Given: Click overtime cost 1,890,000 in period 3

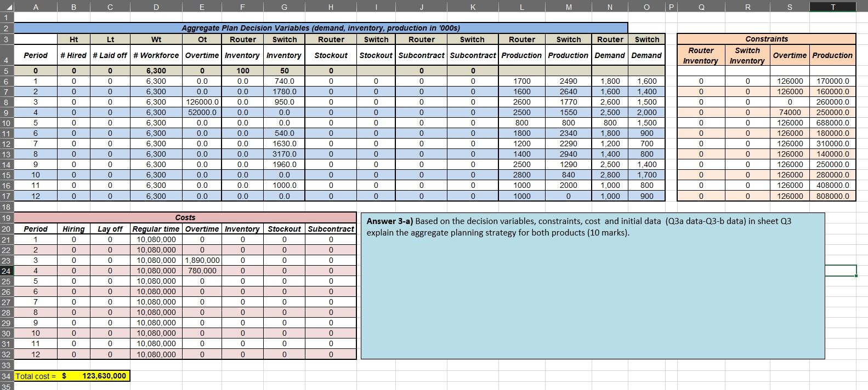Looking at the screenshot, I should pyautogui.click(x=202, y=260).
